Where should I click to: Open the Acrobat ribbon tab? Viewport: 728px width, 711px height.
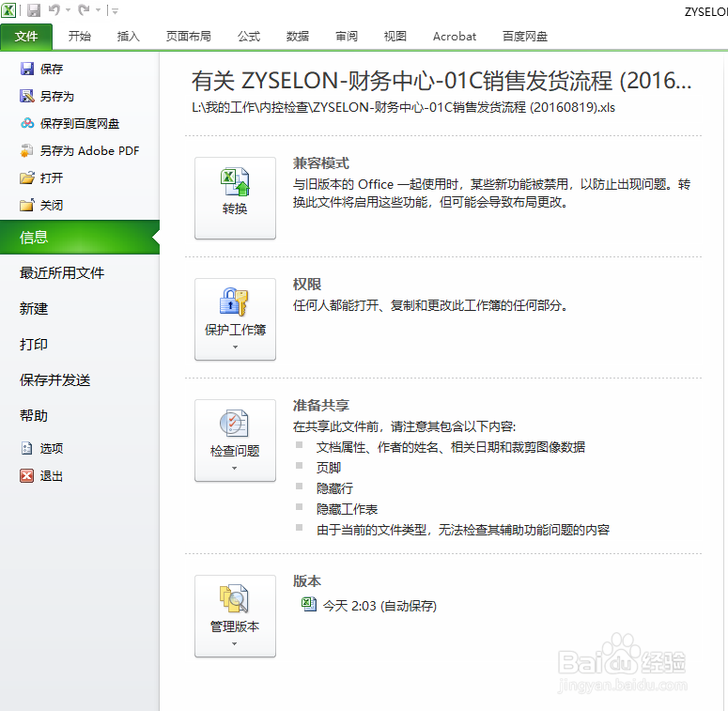(x=455, y=37)
